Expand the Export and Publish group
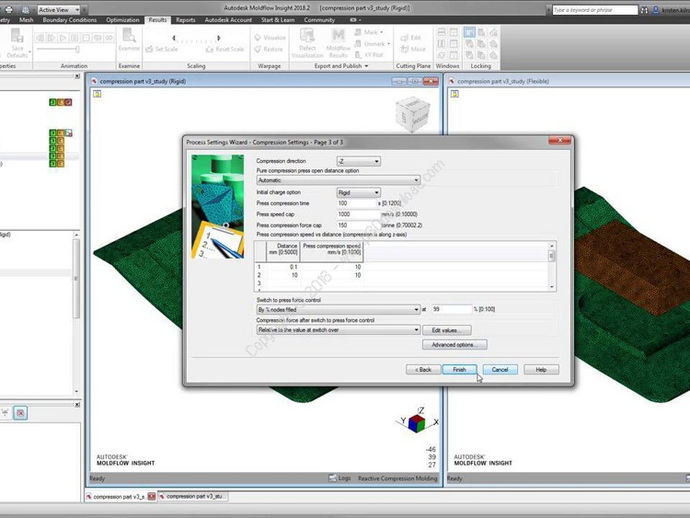This screenshot has width=690, height=518. (341, 66)
